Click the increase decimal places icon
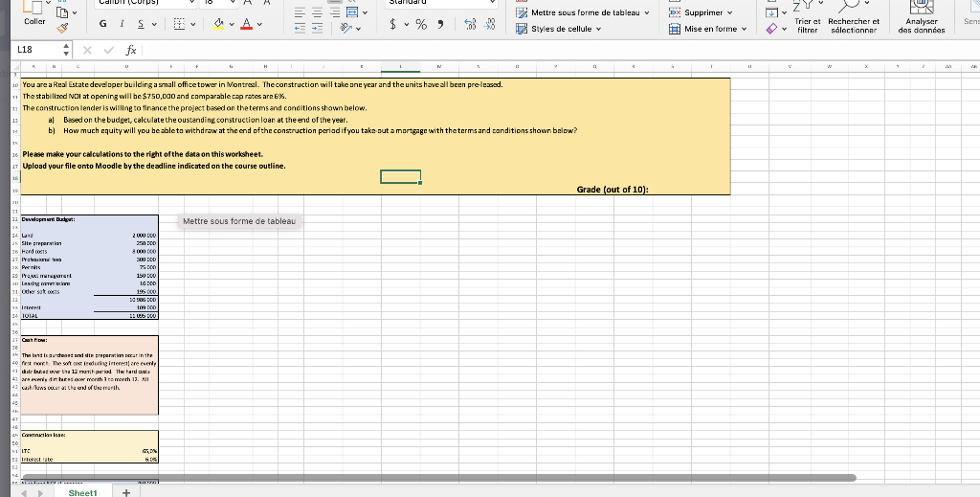 pyautogui.click(x=471, y=24)
